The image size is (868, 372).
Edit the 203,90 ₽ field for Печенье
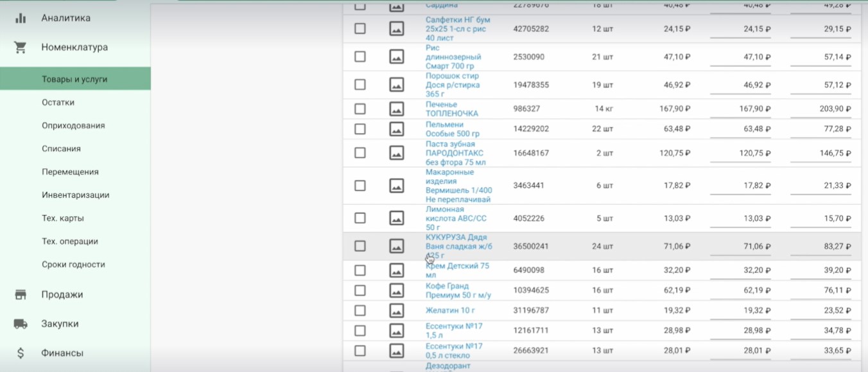820,109
